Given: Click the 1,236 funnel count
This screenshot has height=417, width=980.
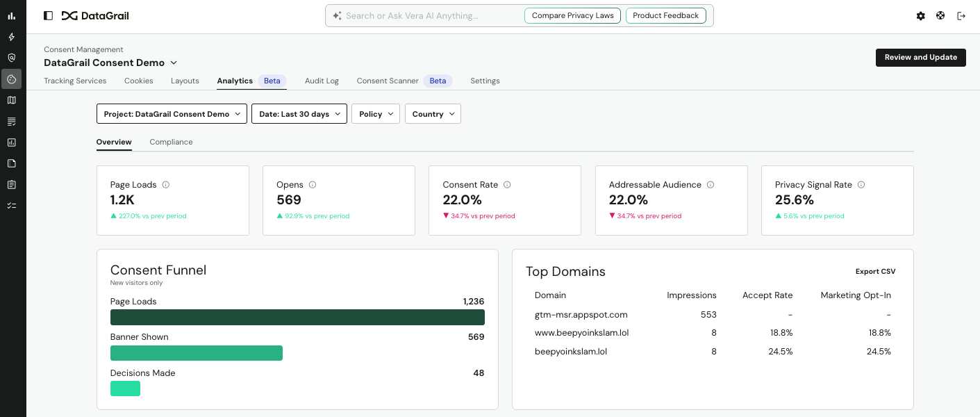Looking at the screenshot, I should pos(474,302).
